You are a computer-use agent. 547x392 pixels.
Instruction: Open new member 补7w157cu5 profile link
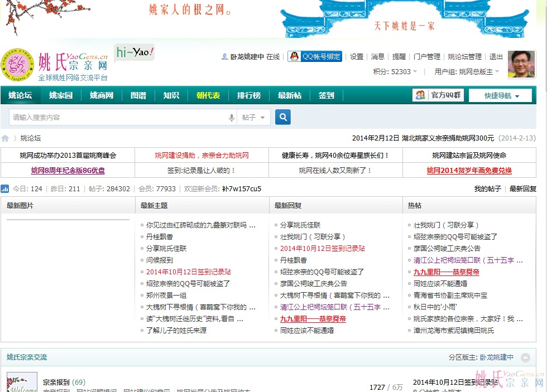click(241, 189)
